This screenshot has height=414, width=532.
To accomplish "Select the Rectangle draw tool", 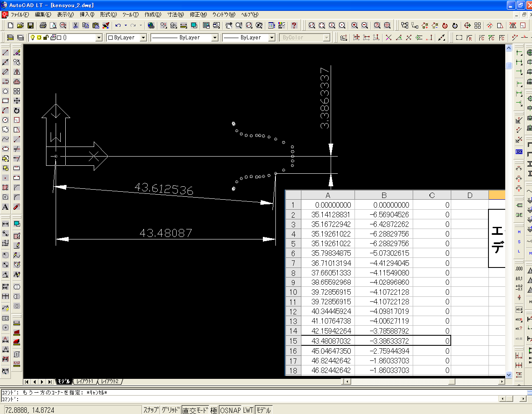I will coord(5,101).
